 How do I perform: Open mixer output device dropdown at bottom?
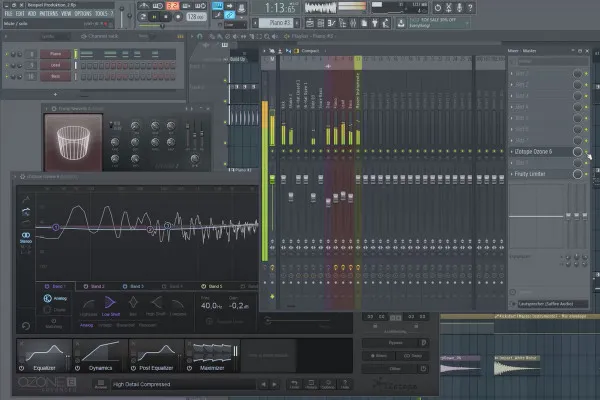[x=553, y=304]
